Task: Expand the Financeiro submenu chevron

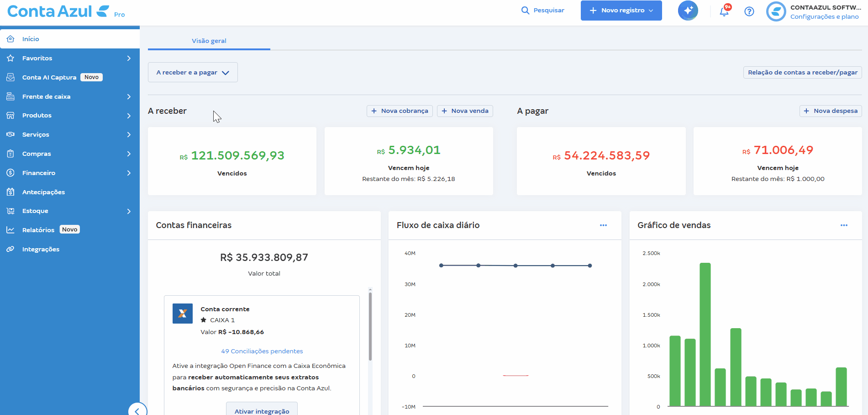Action: pos(129,173)
